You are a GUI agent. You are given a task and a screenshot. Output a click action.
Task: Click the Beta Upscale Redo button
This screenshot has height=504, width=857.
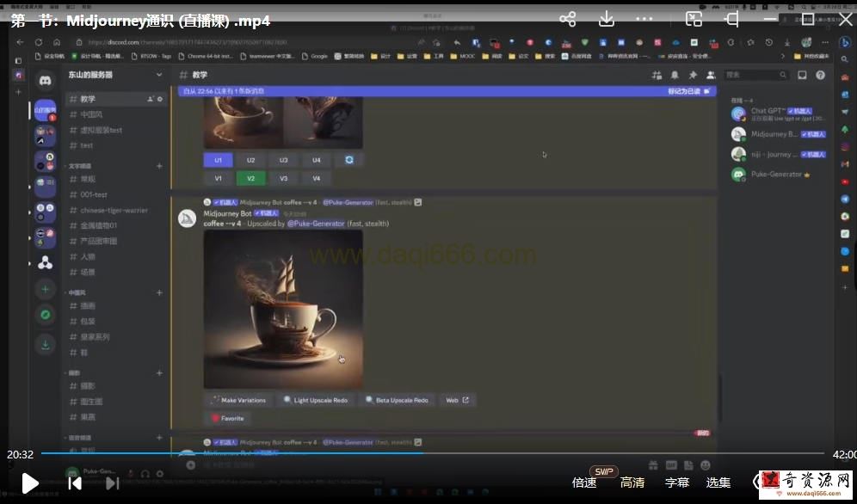(397, 400)
